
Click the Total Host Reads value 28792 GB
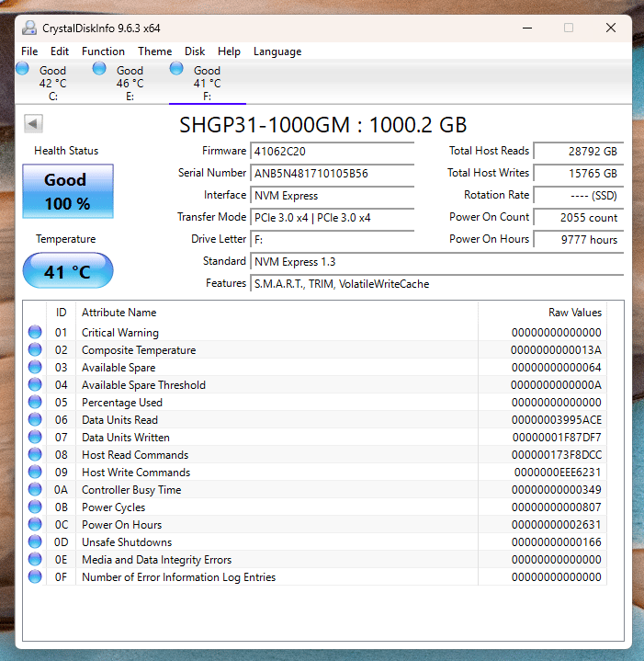tap(578, 152)
